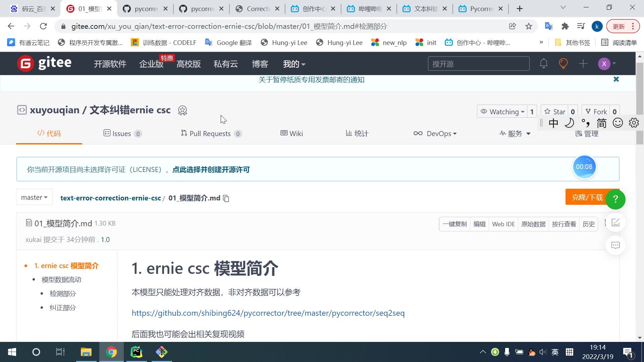Open the user avatar menu
This screenshot has width=644, height=362.
tap(606, 63)
